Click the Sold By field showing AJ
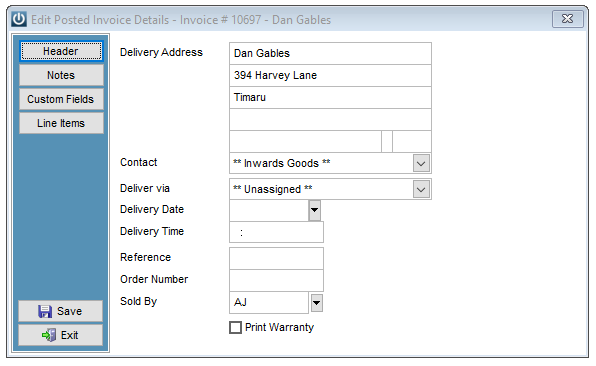The image size is (596, 366). (269, 303)
